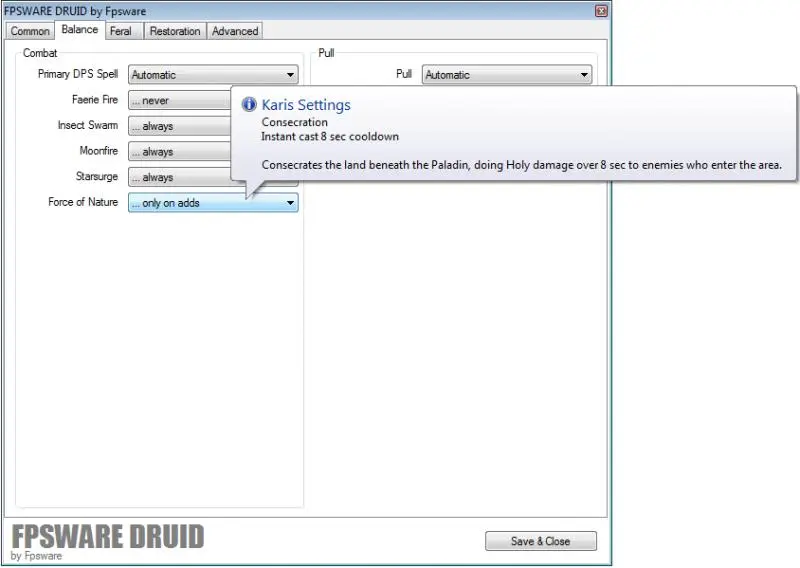
Task: Open the Pull Automatic dropdown
Action: point(507,75)
